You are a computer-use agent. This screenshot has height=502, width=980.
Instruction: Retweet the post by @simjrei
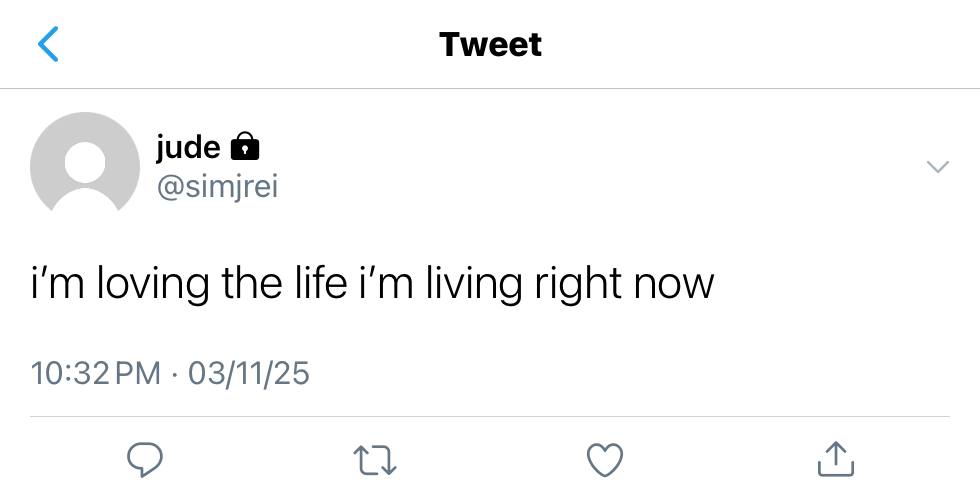click(x=376, y=460)
